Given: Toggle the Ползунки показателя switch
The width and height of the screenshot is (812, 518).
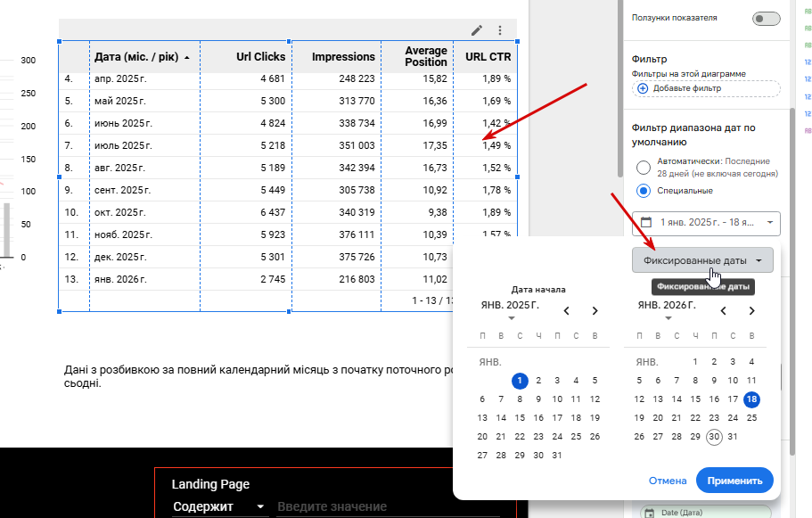Looking at the screenshot, I should click(x=767, y=19).
